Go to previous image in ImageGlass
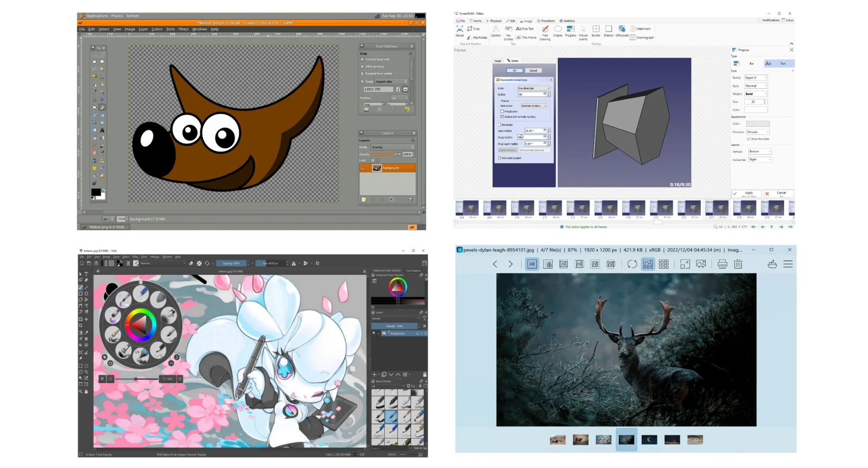868x468 pixels. [495, 264]
